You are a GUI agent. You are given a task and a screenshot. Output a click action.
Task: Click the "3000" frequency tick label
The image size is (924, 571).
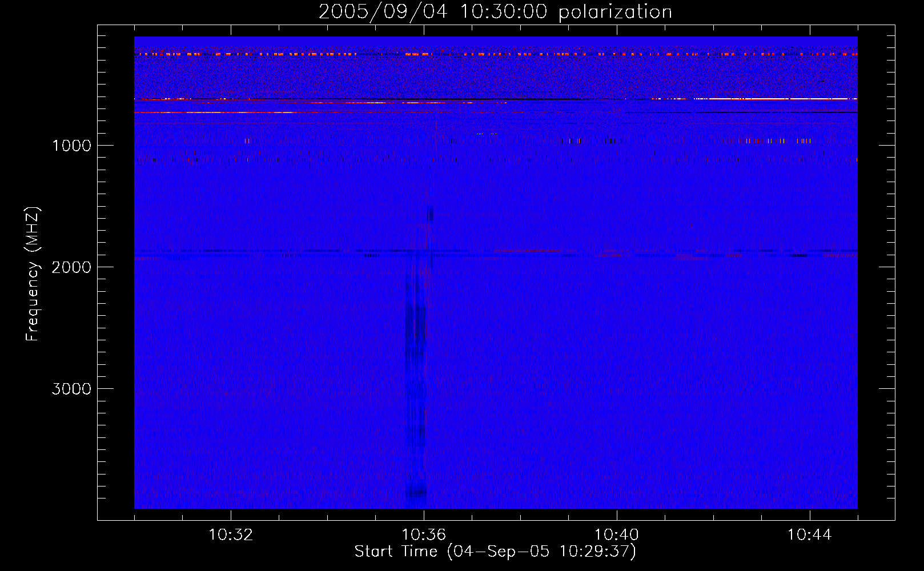click(x=71, y=389)
